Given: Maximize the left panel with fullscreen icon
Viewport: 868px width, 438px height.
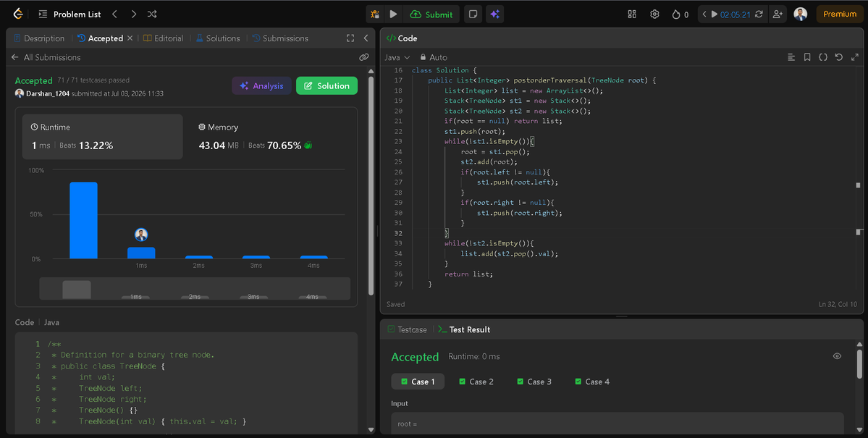Looking at the screenshot, I should [350, 38].
